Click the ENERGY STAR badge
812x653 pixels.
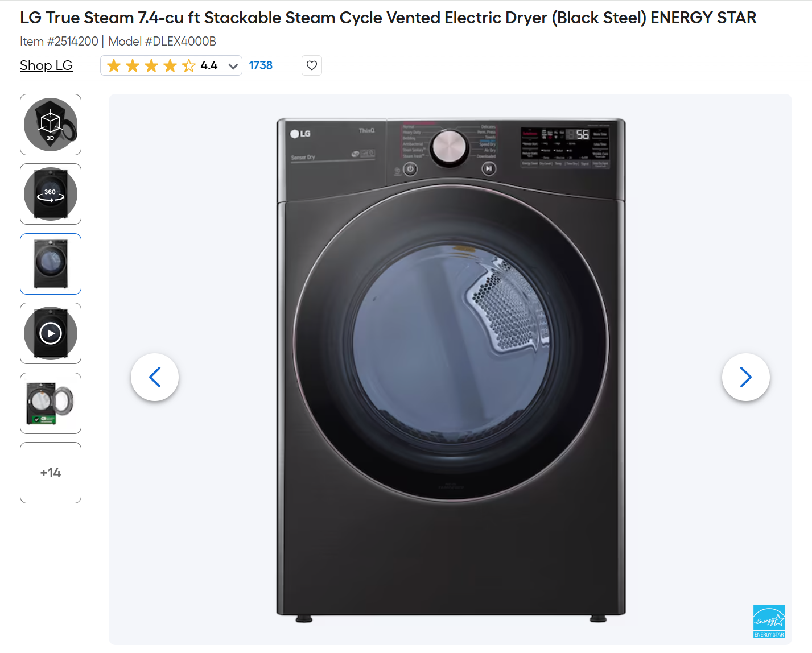click(769, 622)
